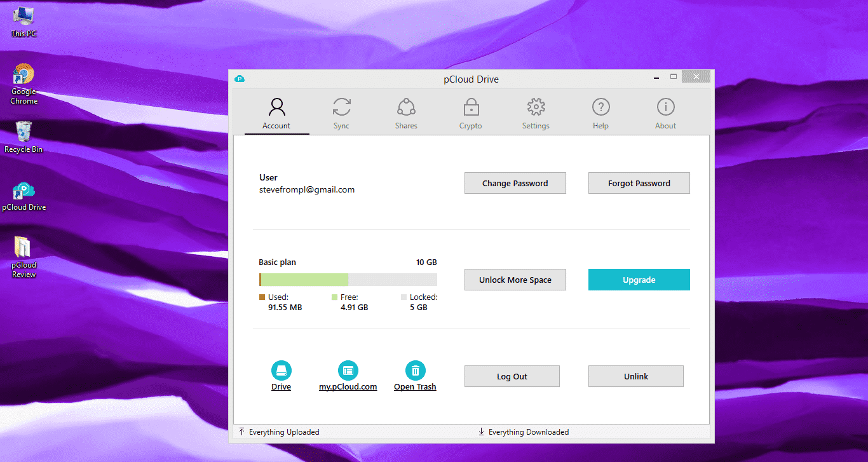This screenshot has width=868, height=462.
Task: Click the my.pCloud.com round browser icon
Action: coord(348,370)
